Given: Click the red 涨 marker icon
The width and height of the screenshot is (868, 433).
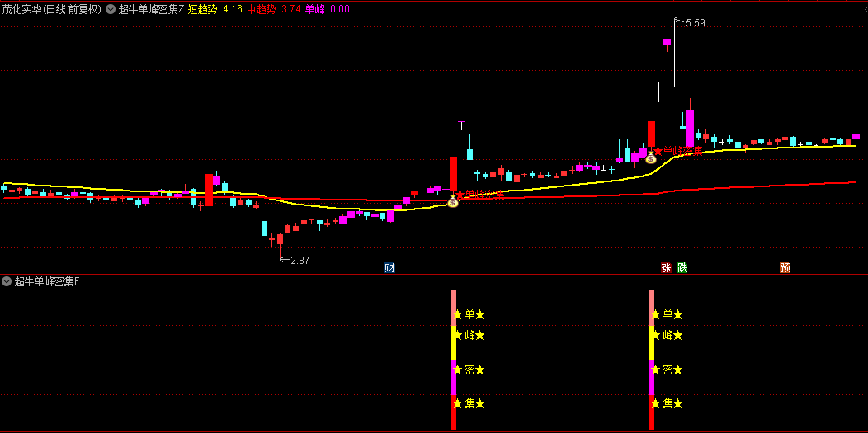Looking at the screenshot, I should pyautogui.click(x=666, y=268).
